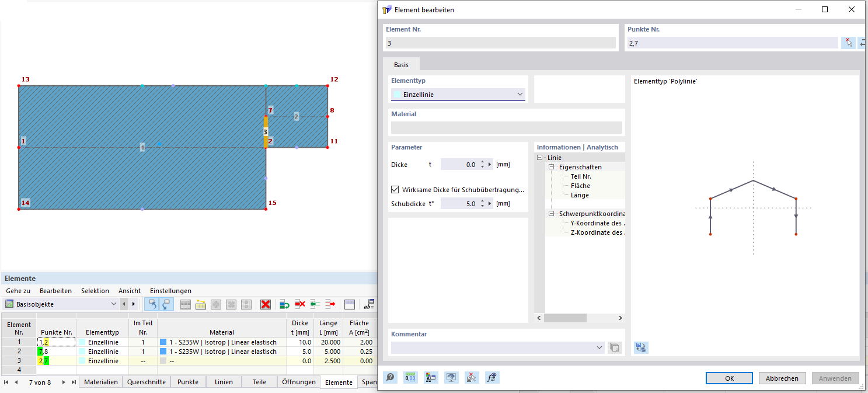
Task: Open the Ansicht menu
Action: pos(130,291)
